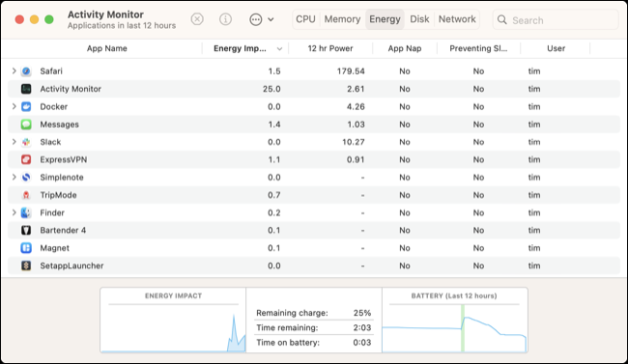This screenshot has width=628, height=364.
Task: Switch to the Network tab
Action: 457,19
